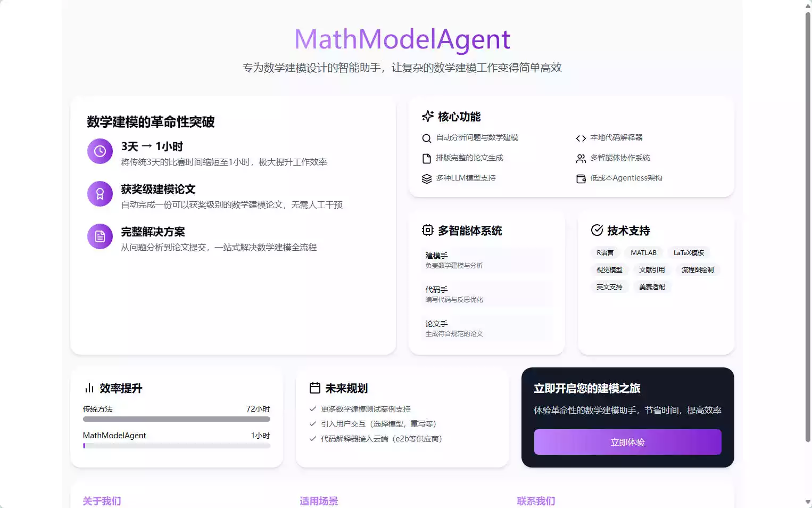This screenshot has height=508, width=812.
Task: Click the scrollbar down arrow
Action: click(x=808, y=502)
